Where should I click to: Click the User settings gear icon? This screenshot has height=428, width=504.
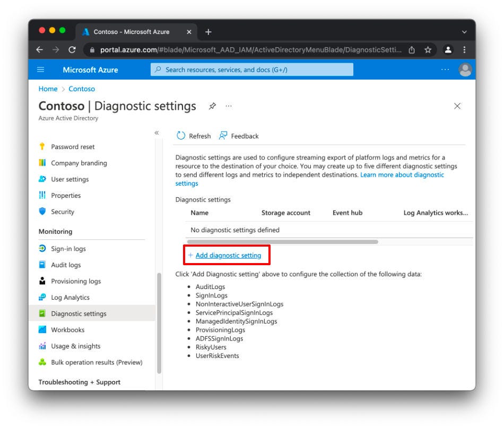(42, 179)
